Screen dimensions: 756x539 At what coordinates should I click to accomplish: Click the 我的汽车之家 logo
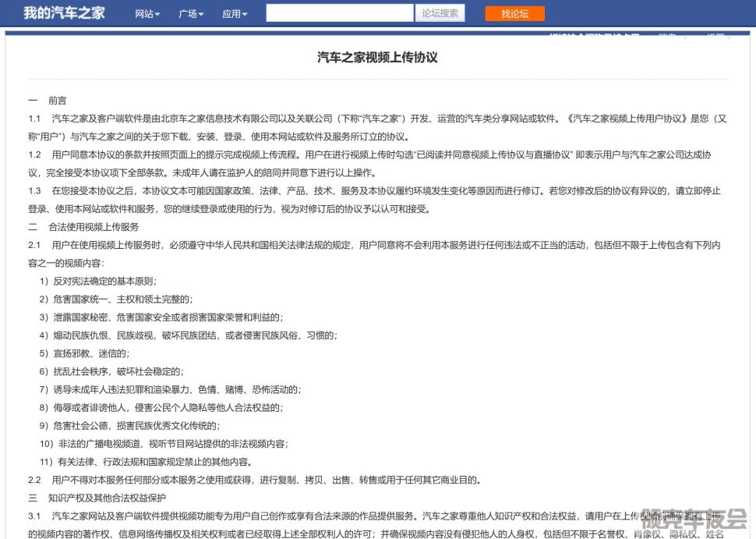point(64,13)
